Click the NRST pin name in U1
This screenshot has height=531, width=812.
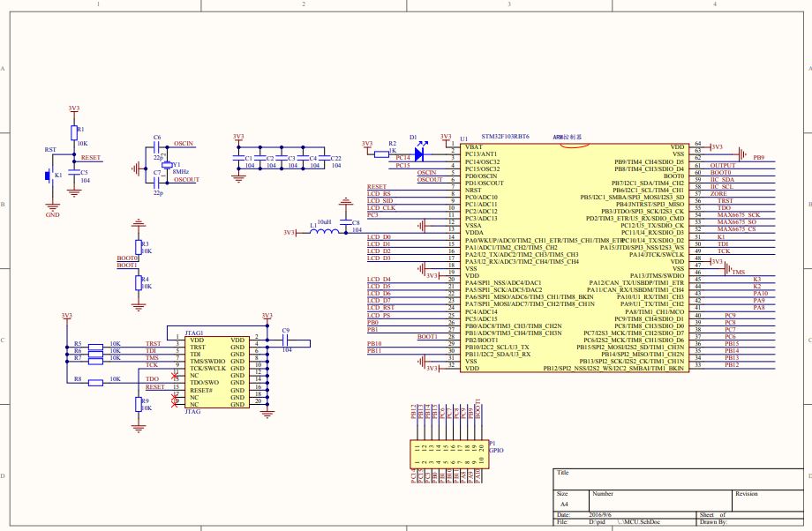473,190
